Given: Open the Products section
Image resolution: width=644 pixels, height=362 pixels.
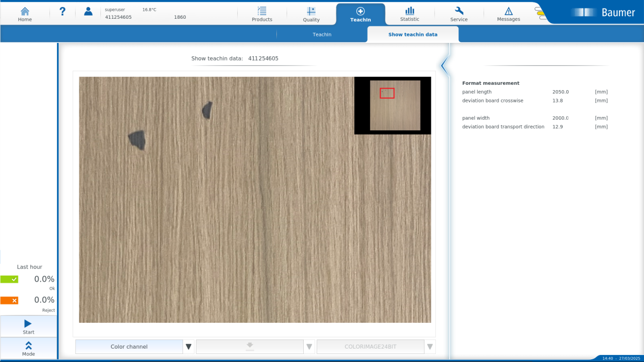Looking at the screenshot, I should [262, 14].
